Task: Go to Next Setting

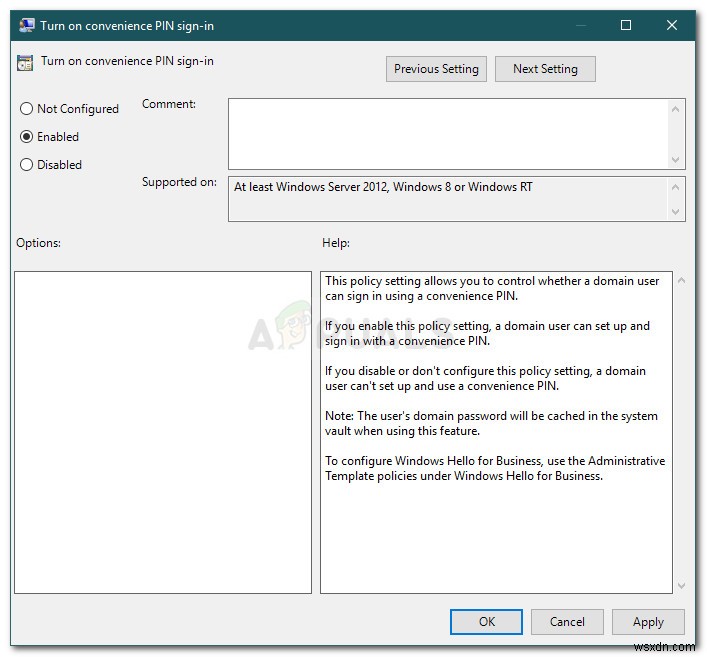Action: (545, 69)
